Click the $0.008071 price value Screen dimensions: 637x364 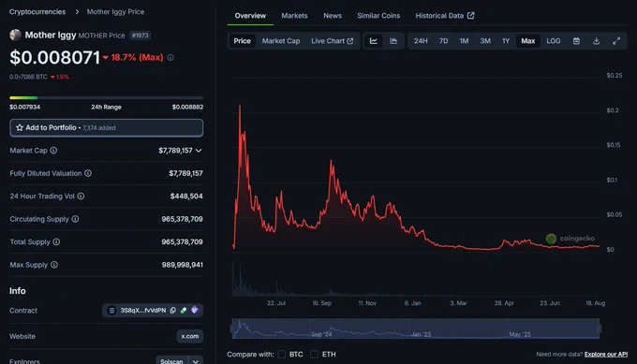point(55,57)
